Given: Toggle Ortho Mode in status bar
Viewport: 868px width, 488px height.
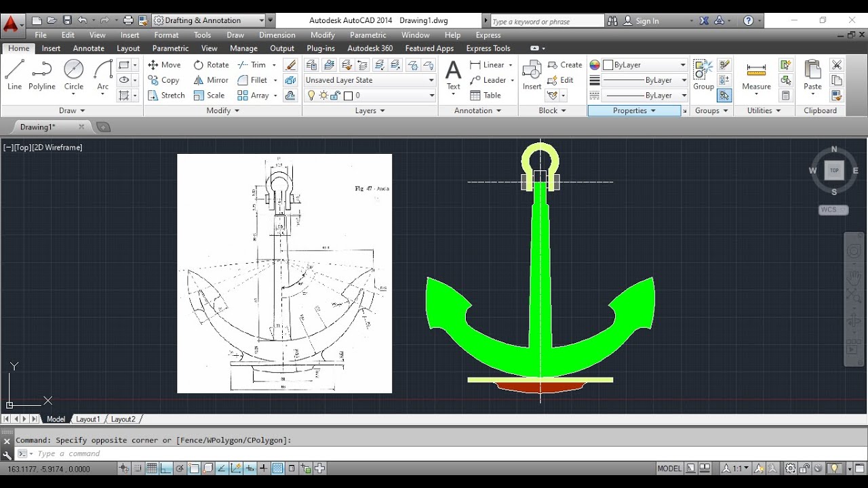Looking at the screenshot, I should click(x=166, y=468).
